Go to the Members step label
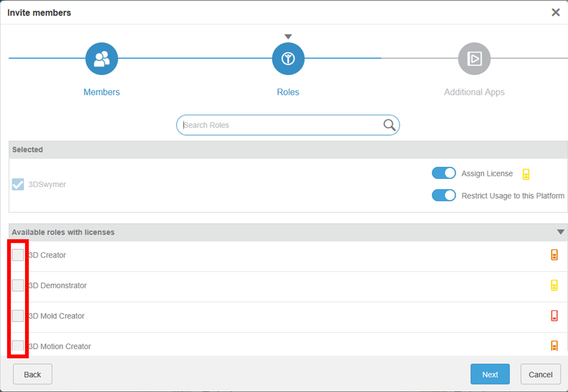Screen dimensions: 568x392 [x=101, y=92]
